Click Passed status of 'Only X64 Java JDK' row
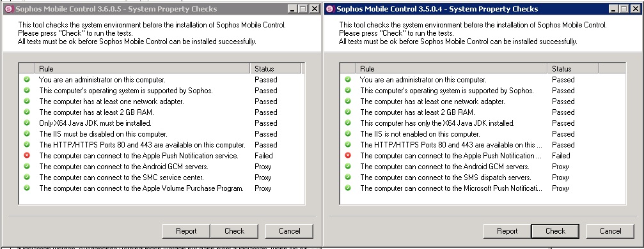 pyautogui.click(x=266, y=123)
